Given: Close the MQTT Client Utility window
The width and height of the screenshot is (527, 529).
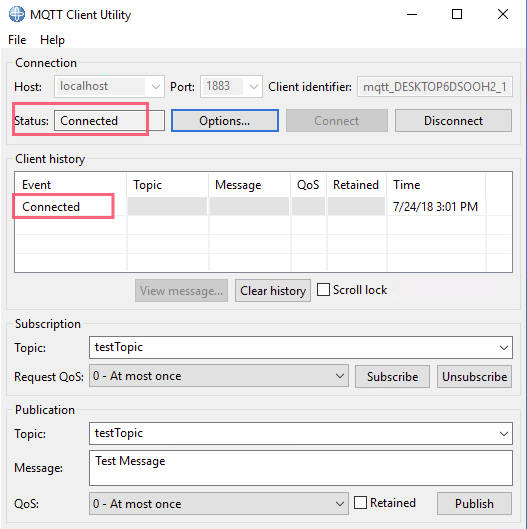Looking at the screenshot, I should coord(503,15).
